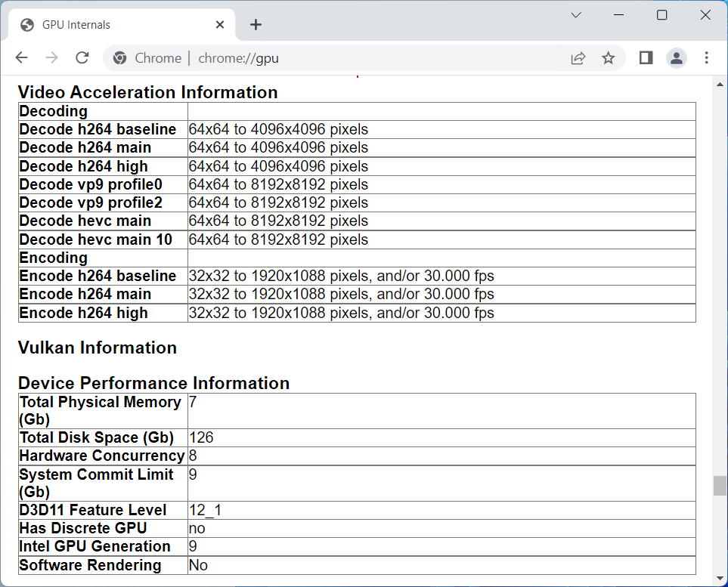Open the user profile menu
Viewport: 728px width, 587px height.
point(677,58)
